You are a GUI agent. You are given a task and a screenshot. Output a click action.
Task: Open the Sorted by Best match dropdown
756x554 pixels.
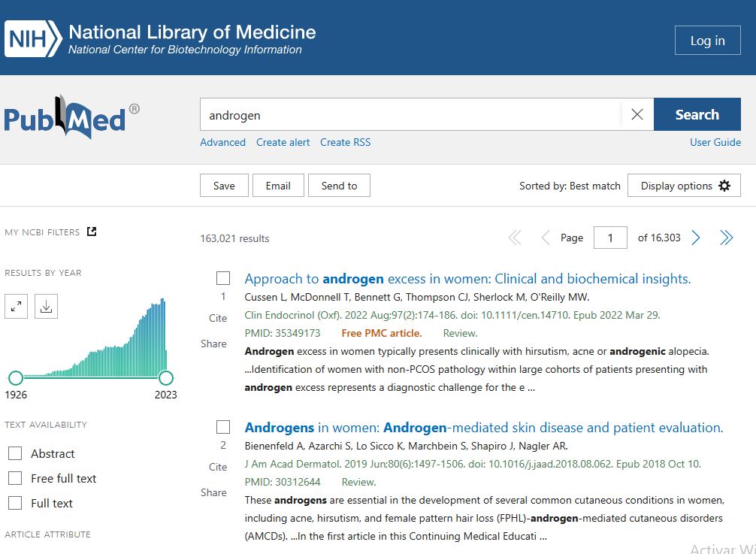click(570, 185)
